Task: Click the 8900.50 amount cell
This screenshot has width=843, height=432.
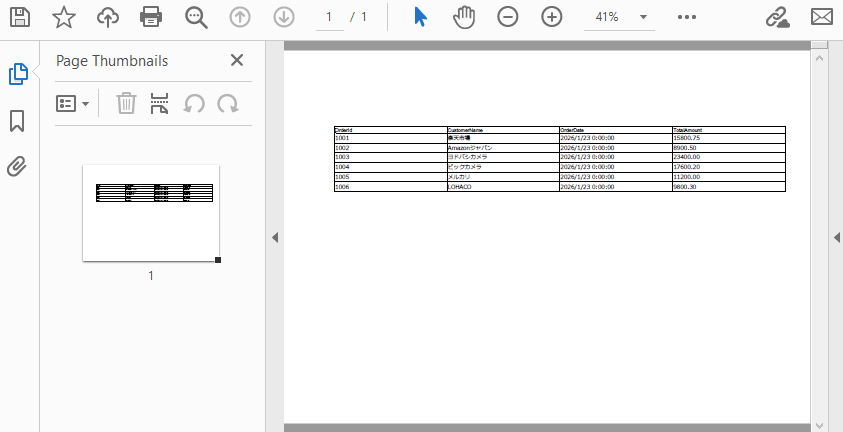Action: [x=729, y=148]
